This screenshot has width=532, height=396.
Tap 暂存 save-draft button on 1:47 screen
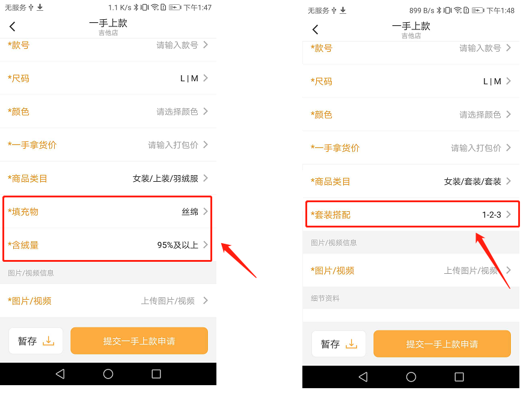click(35, 341)
